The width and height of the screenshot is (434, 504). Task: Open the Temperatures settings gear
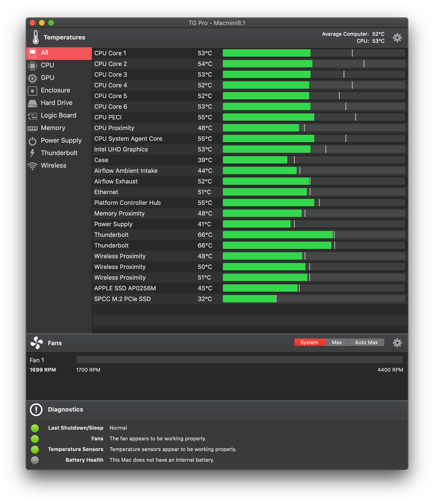[x=397, y=38]
